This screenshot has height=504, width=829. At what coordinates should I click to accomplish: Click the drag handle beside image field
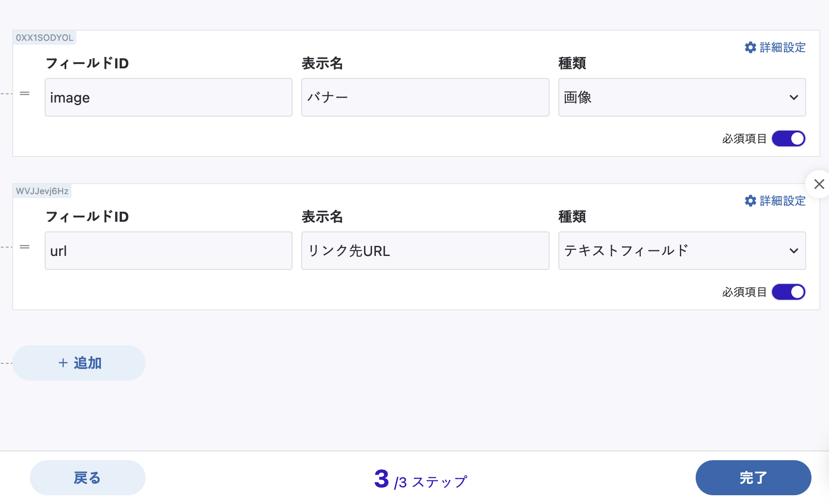pos(25,93)
